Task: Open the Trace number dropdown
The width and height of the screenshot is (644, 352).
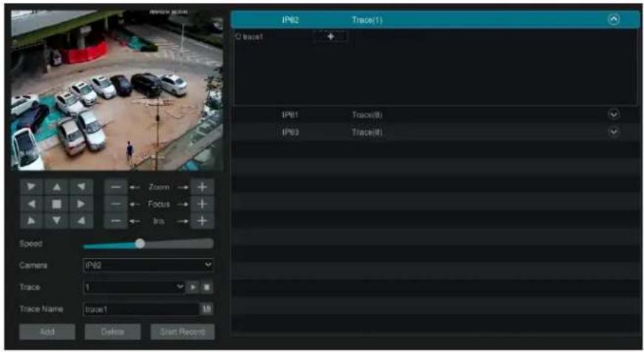Action: pyautogui.click(x=134, y=287)
